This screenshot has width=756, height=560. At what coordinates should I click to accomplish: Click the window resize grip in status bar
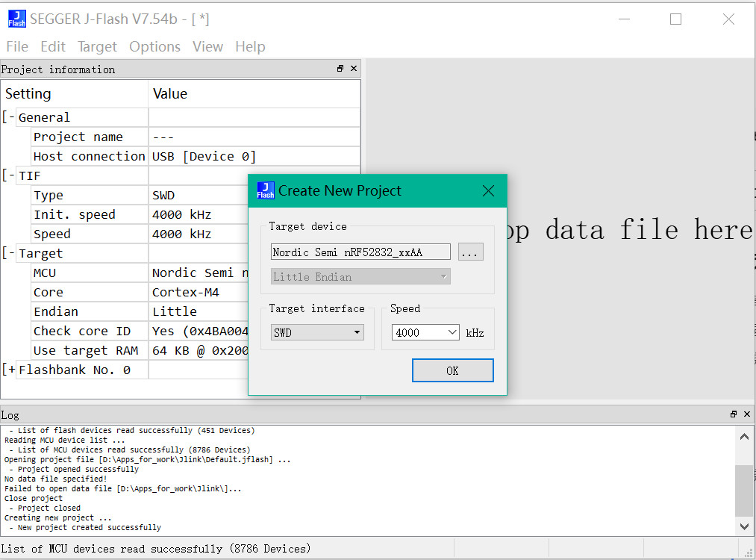tap(749, 554)
